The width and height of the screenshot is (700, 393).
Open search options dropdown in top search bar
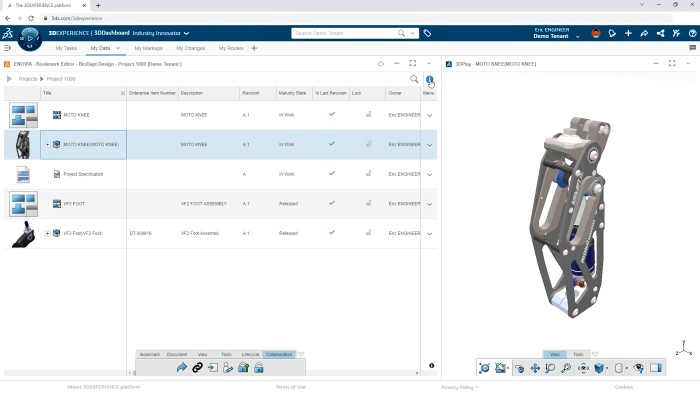coord(412,33)
